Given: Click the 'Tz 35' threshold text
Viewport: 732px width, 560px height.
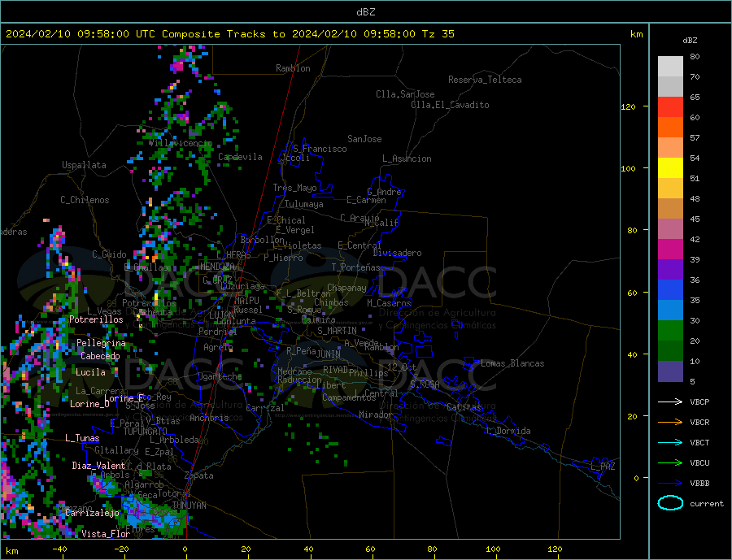Looking at the screenshot, I should (438, 34).
